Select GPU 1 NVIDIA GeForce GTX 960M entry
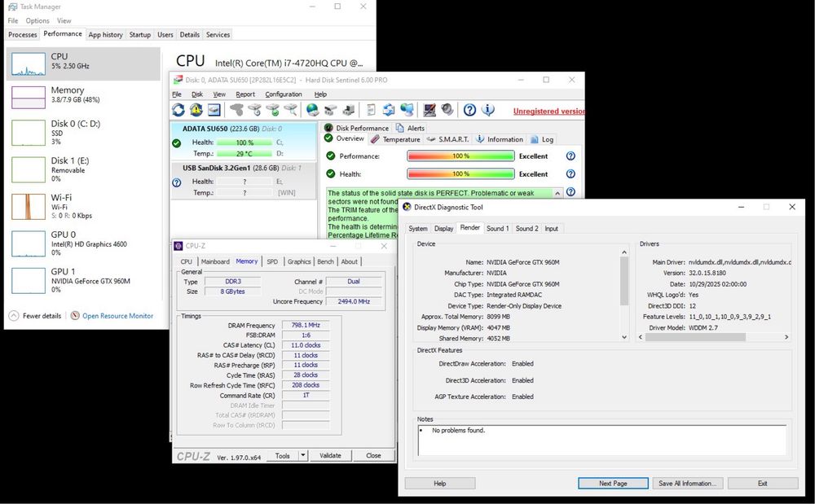The width and height of the screenshot is (815, 504). tap(83, 280)
